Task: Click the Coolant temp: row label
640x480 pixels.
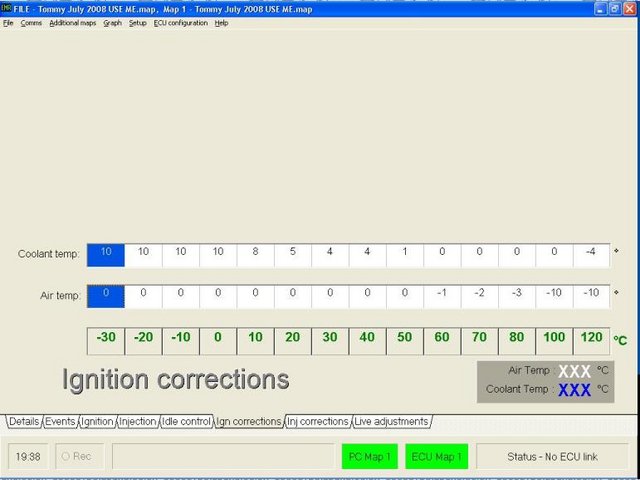Action: coord(49,254)
